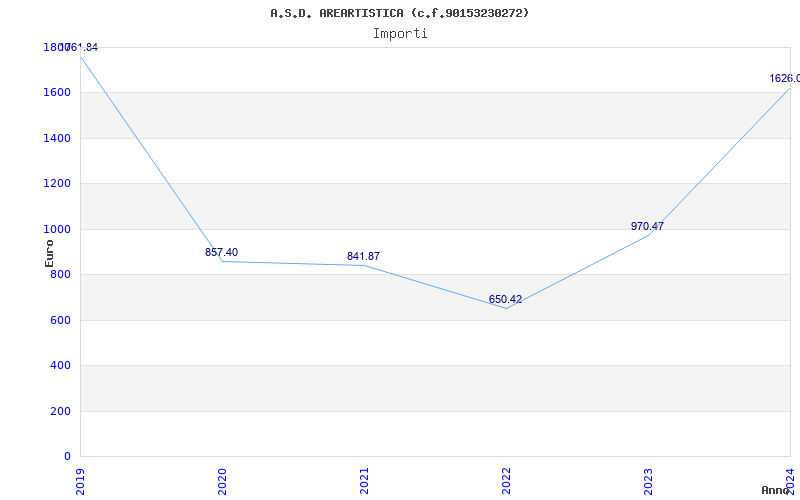Viewport: 800px width, 500px height.
Task: Click the 2019 x-axis label
Action: click(x=80, y=481)
